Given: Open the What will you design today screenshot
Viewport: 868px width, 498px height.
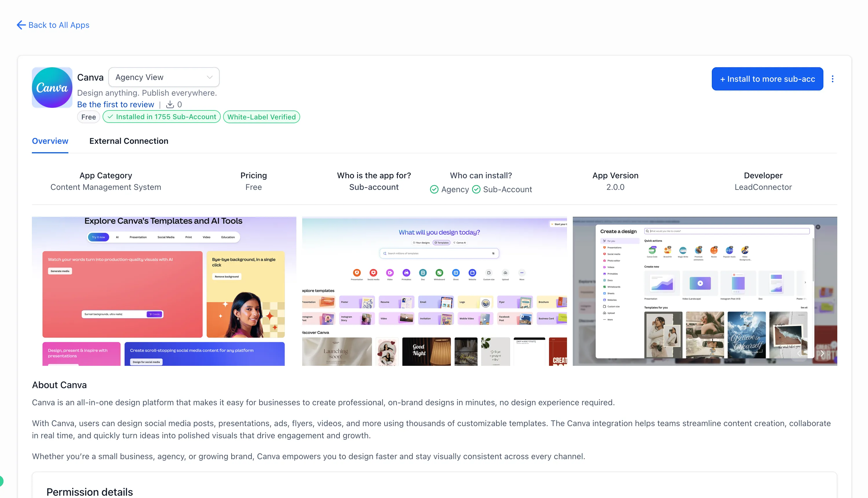Looking at the screenshot, I should click(x=434, y=291).
